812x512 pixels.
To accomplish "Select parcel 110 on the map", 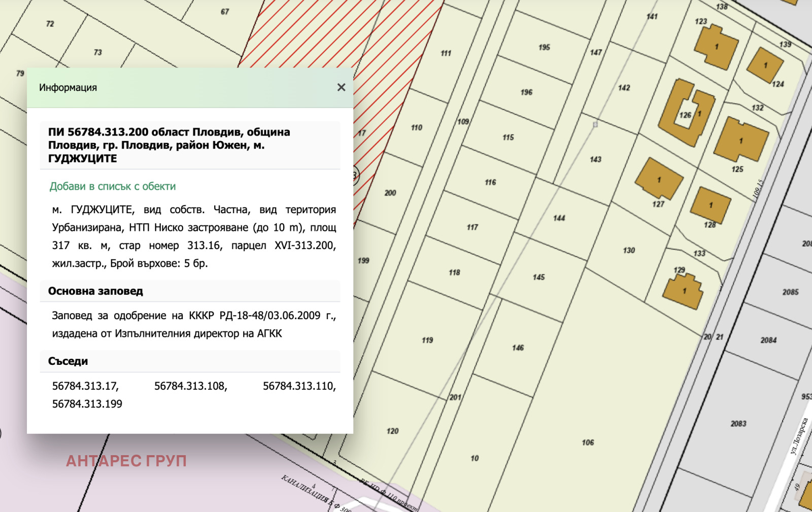I will point(417,127).
